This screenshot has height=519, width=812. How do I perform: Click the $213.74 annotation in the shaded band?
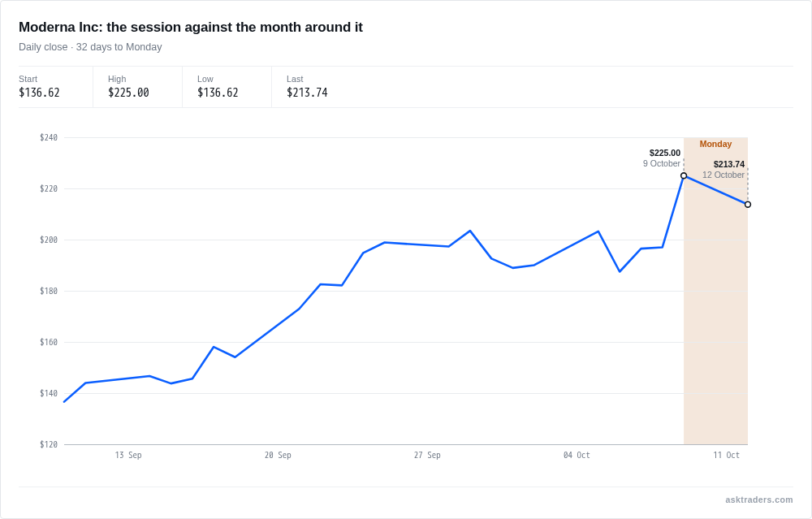pos(729,164)
